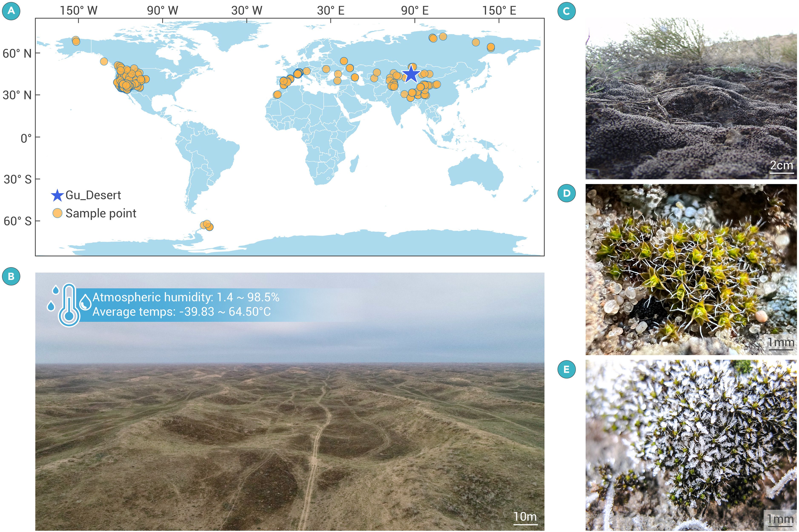Click the Gu_Desert legend text
799x532 pixels.
[x=93, y=195]
